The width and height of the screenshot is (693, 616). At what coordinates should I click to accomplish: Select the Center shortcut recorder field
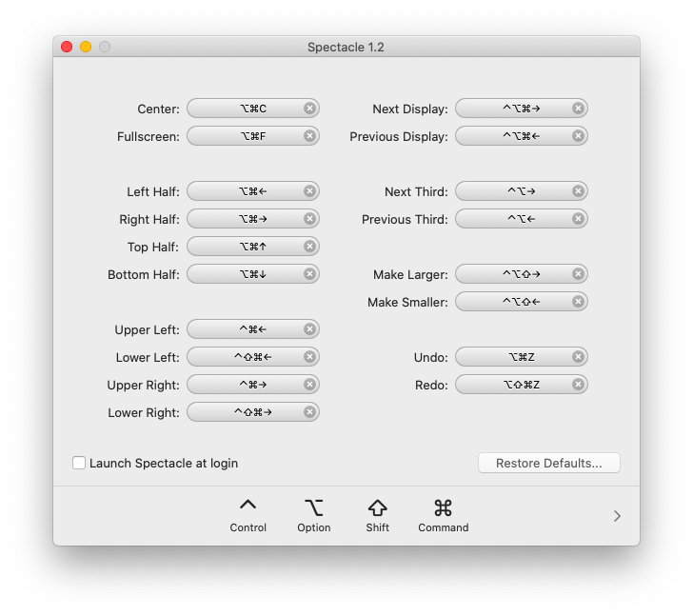coord(253,109)
